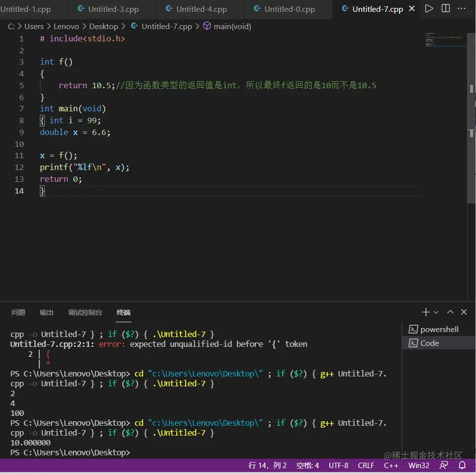Select language mode C++
The height and width of the screenshot is (474, 476).
[391, 466]
